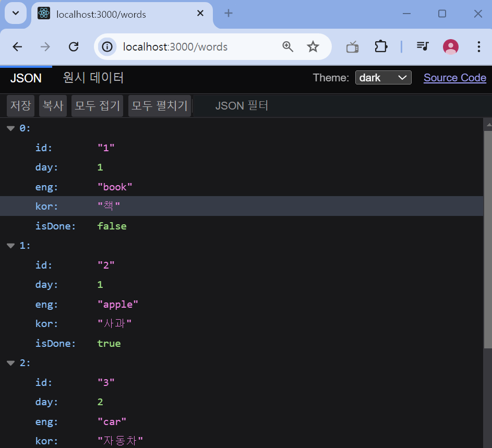Screen dimensions: 492x448
Task: Open the Extensions puzzle piece menu
Action: pos(381,47)
